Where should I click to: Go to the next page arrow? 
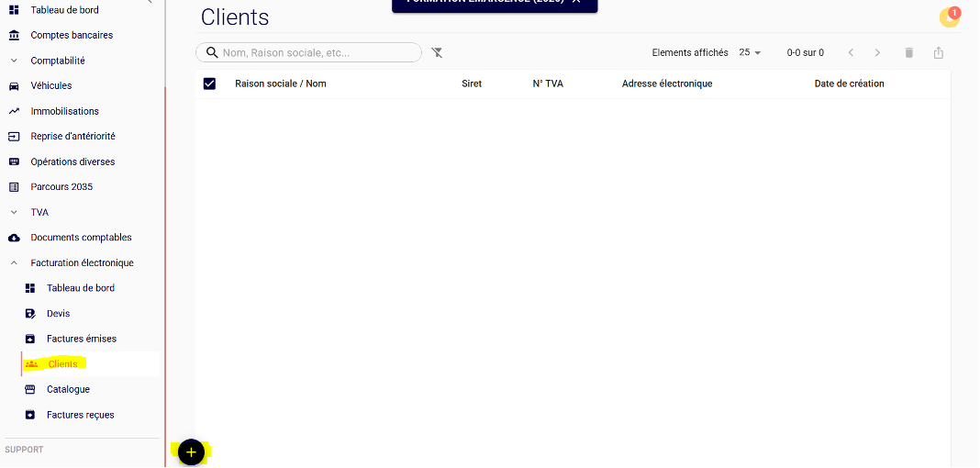(x=877, y=53)
